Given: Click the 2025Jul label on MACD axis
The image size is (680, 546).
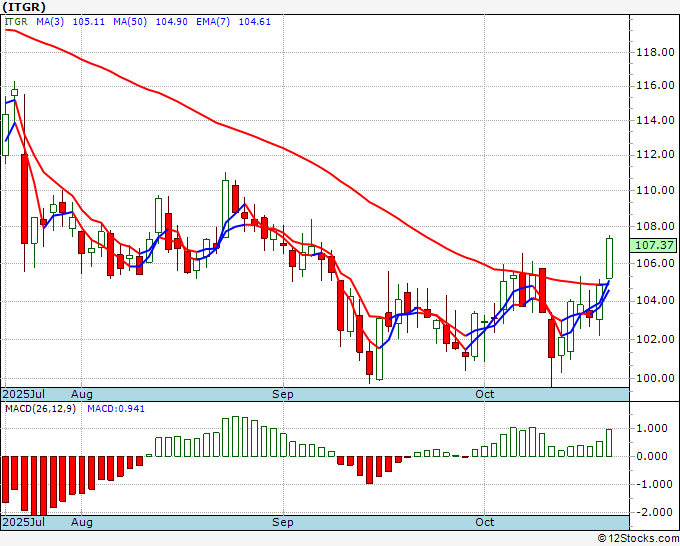Looking at the screenshot, I should coord(24,522).
